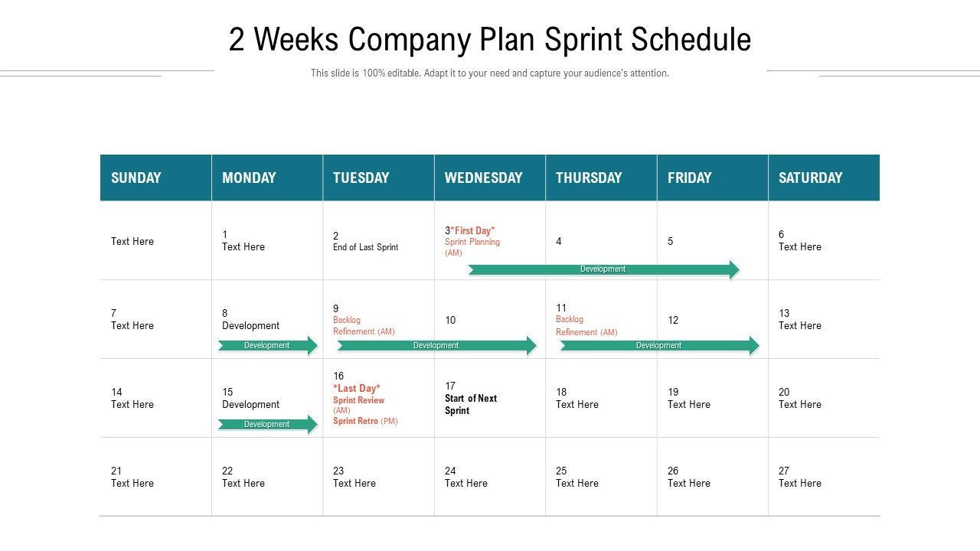The image size is (980, 551).
Task: Select the SUNDAY column header
Action: tap(136, 178)
